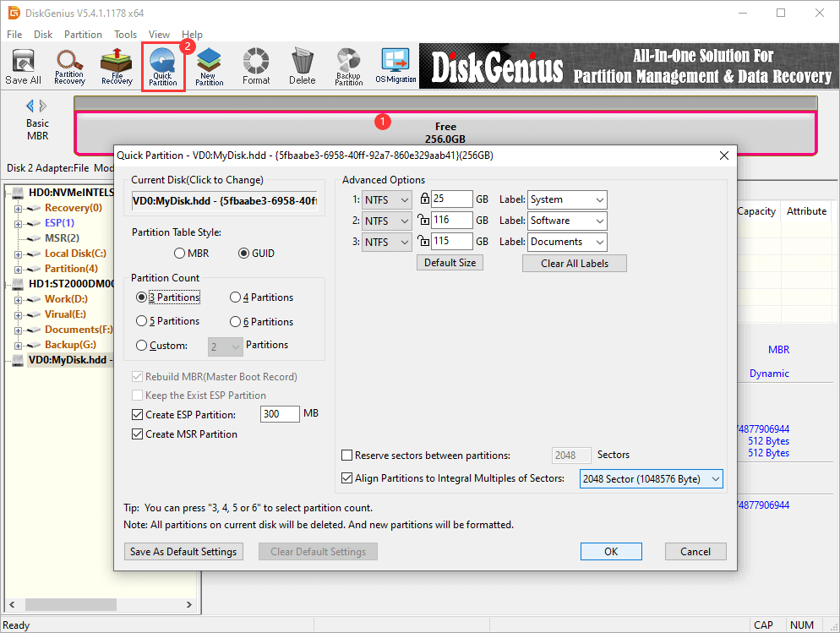Click the ESP partition size input field
This screenshot has height=633, width=840.
280,414
